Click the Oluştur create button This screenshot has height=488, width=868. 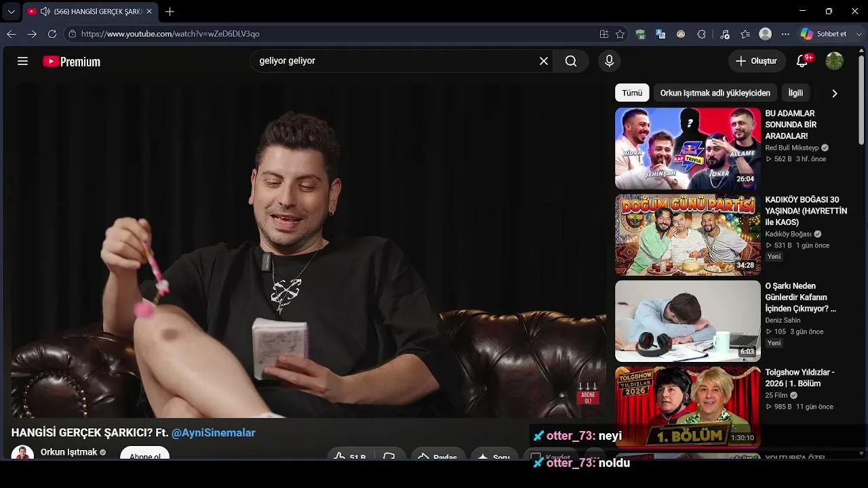tap(757, 61)
